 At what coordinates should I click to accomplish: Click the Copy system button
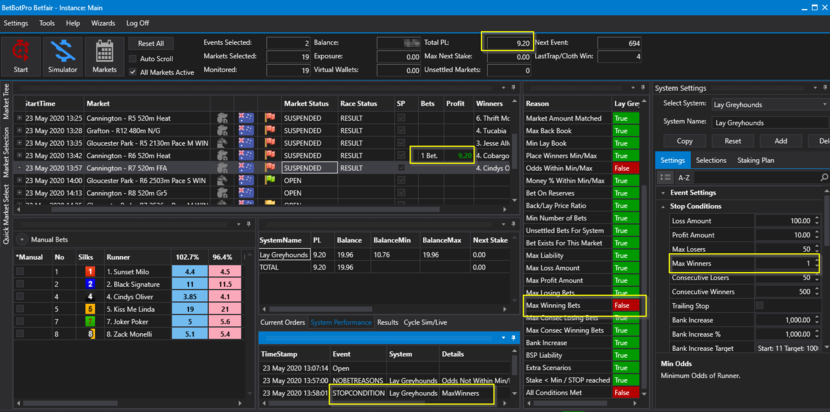tap(684, 141)
